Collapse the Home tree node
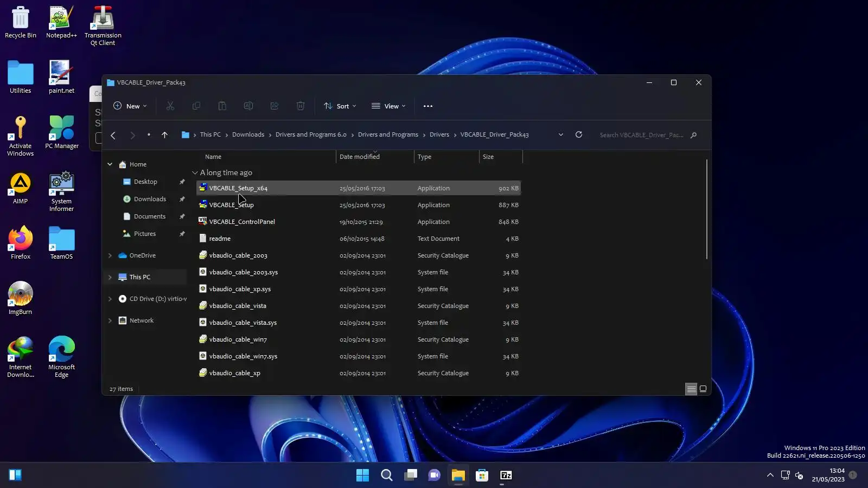This screenshot has width=868, height=488. click(x=110, y=164)
